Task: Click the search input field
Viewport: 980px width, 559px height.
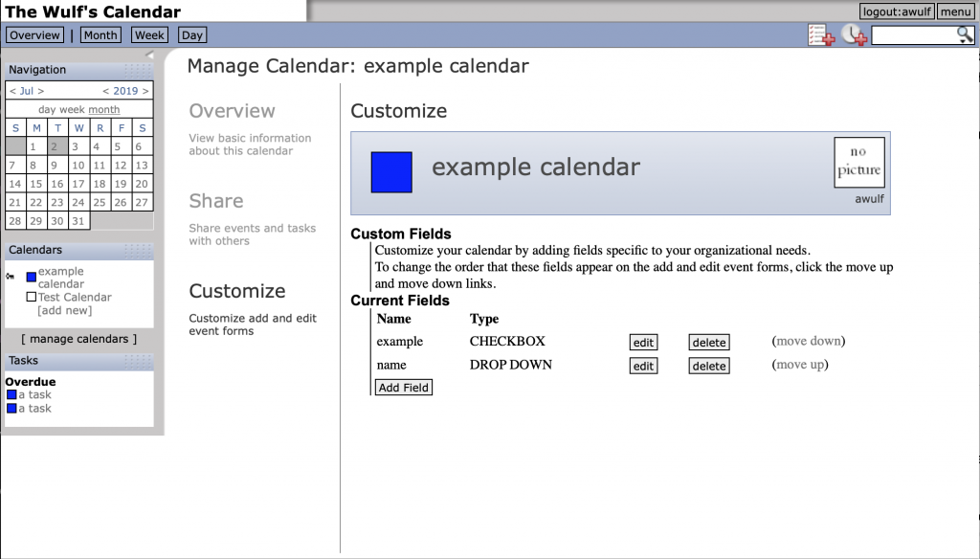Action: point(914,35)
